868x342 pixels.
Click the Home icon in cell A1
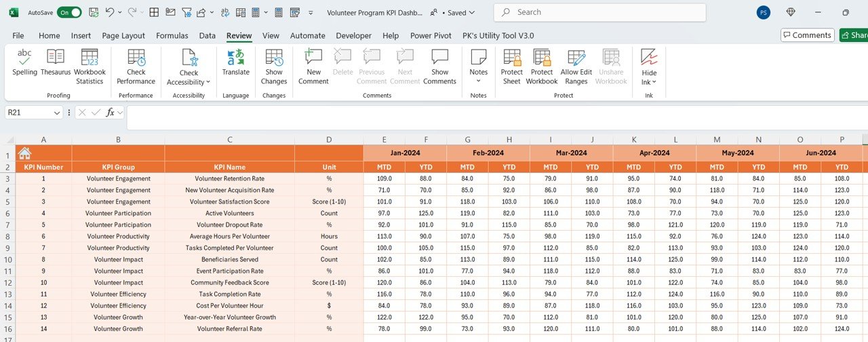24,153
